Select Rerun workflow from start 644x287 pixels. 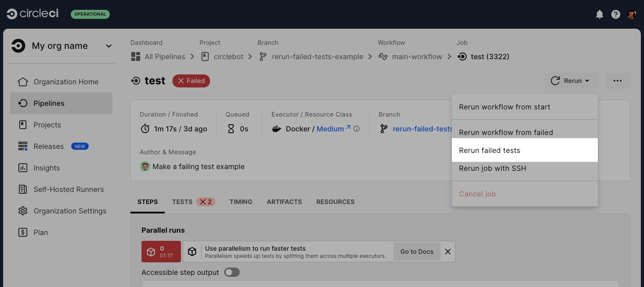coord(525,107)
